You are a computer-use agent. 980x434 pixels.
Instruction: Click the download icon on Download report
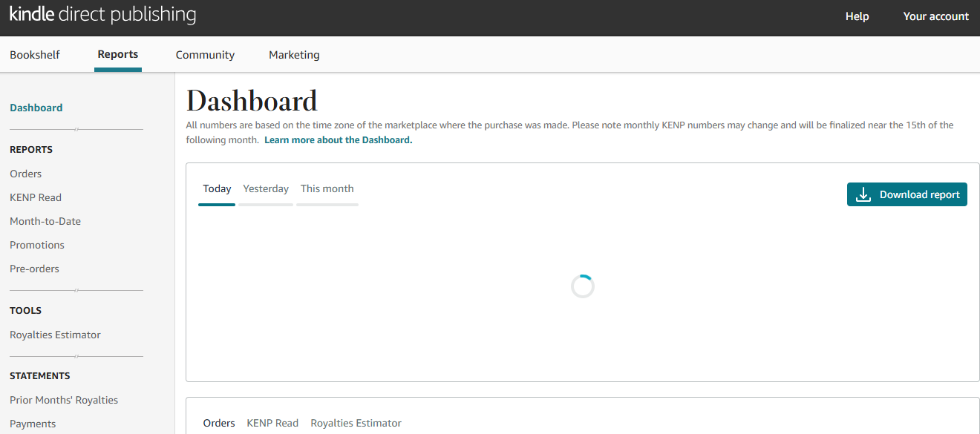[862, 194]
